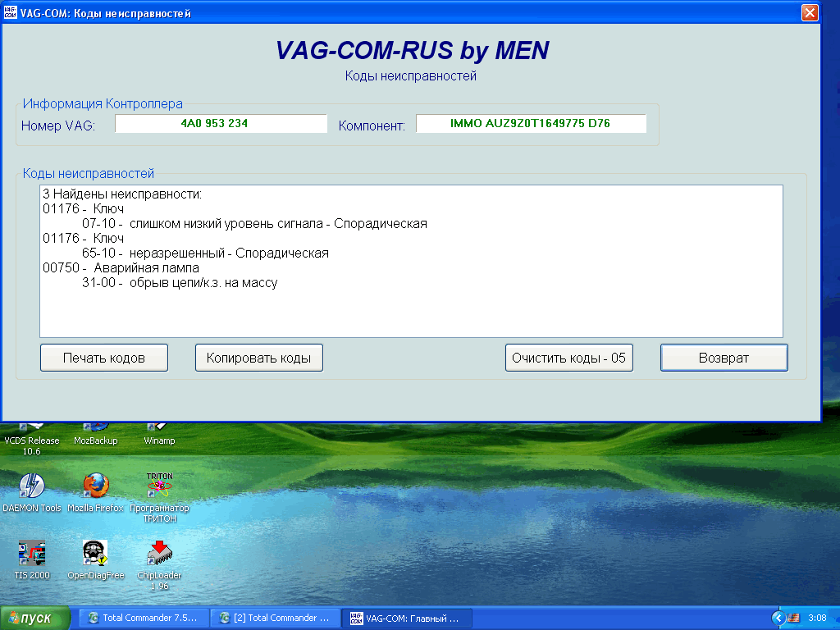
Task: Open the VCDS Release 10.6 desktop shortcut
Action: 32,440
